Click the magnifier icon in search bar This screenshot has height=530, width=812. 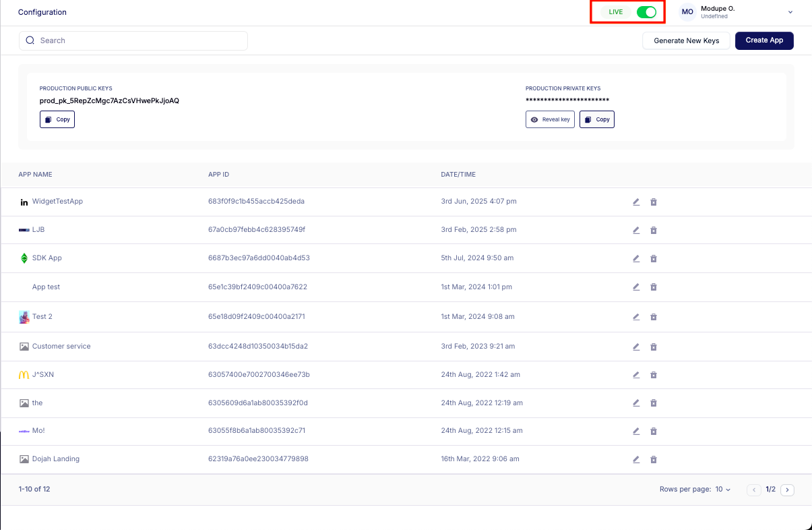pos(30,40)
